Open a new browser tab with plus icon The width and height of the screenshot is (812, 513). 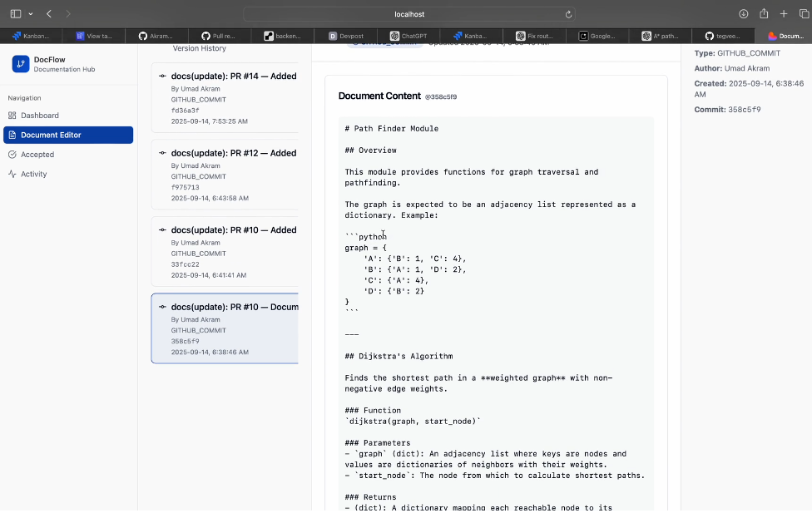click(785, 13)
